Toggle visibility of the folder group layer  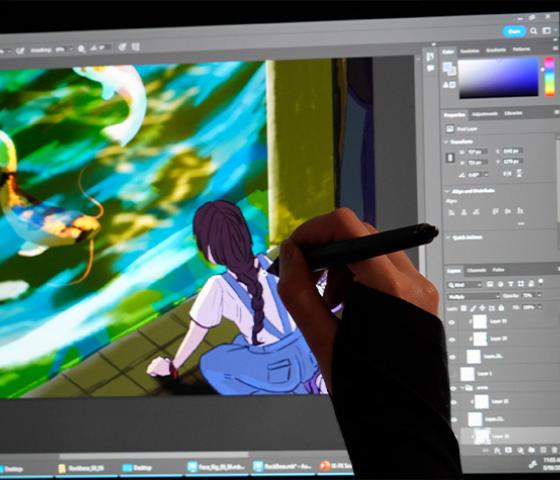(454, 389)
